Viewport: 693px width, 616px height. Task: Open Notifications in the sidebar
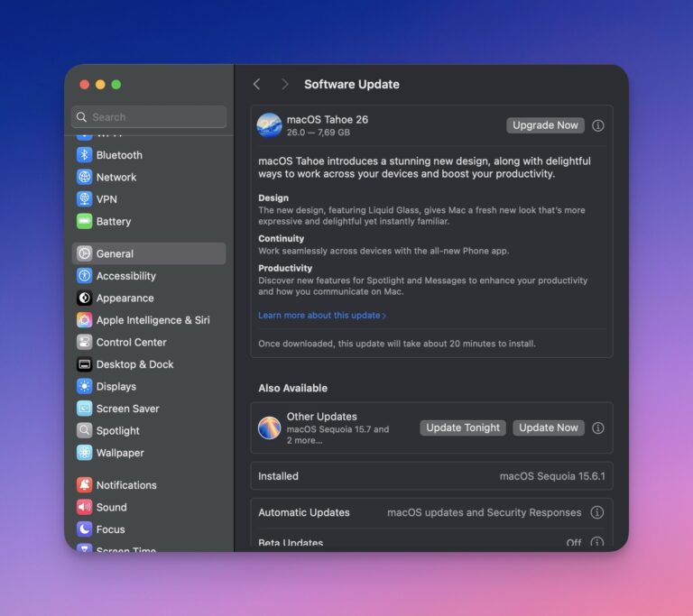click(x=126, y=485)
